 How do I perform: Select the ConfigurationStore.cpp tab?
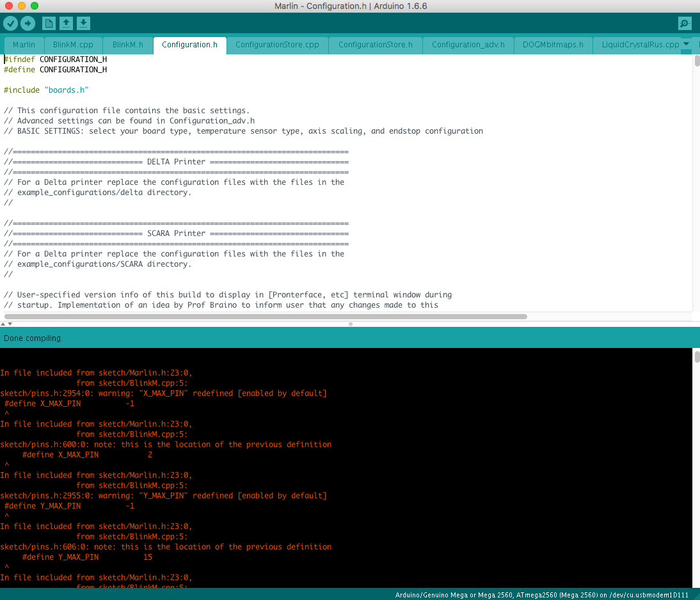pyautogui.click(x=277, y=45)
